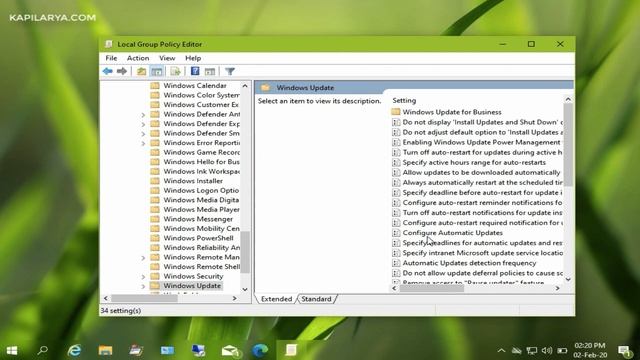Click tree pane vertical scrollbar thumb
This screenshot has width=640, height=360.
pyautogui.click(x=244, y=252)
